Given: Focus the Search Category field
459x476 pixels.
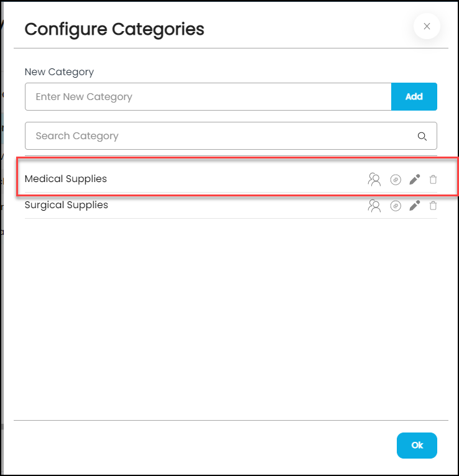Looking at the screenshot, I should click(231, 135).
